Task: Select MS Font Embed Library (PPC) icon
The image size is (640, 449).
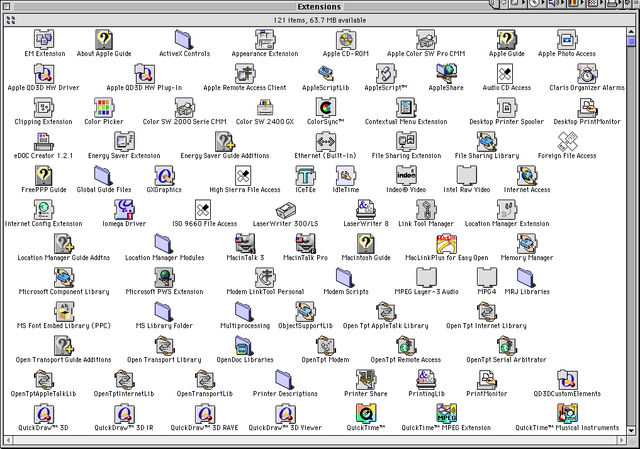Action: [x=64, y=311]
